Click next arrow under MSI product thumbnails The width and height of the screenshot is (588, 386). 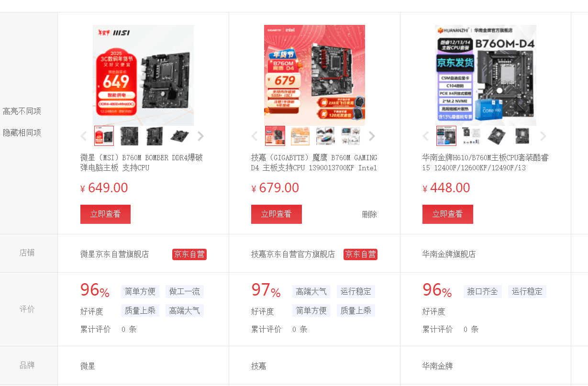tap(201, 136)
